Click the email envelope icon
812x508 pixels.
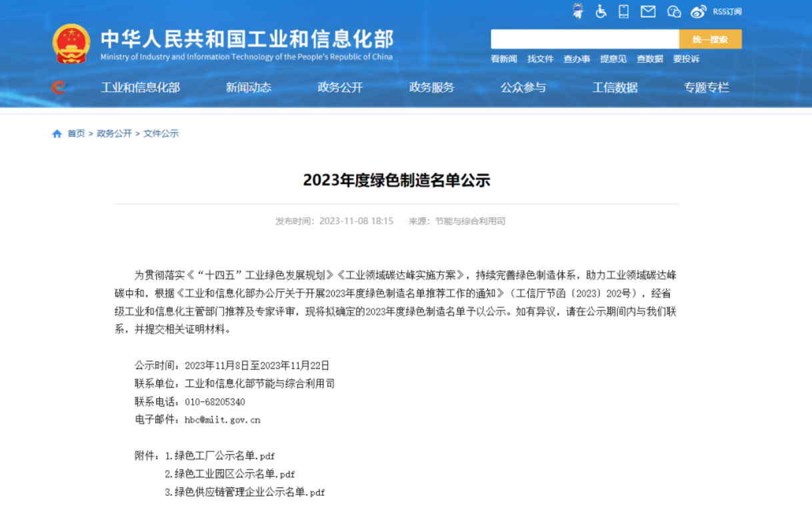click(x=648, y=11)
